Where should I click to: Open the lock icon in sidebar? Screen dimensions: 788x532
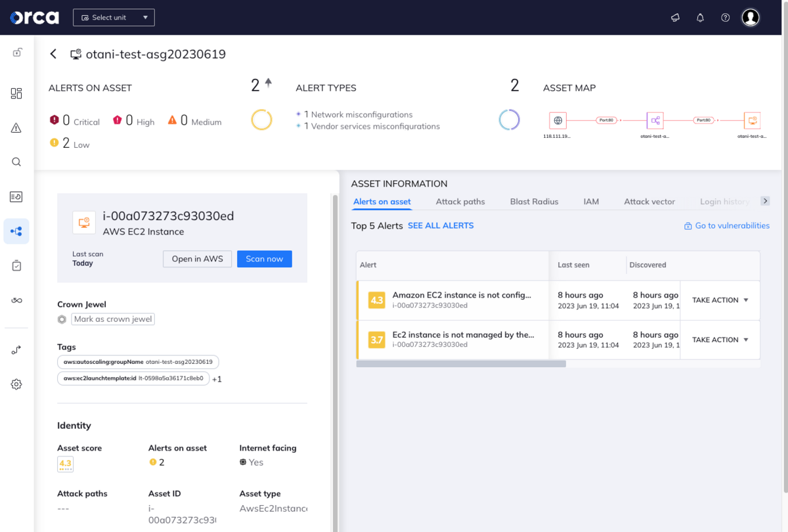(x=16, y=53)
